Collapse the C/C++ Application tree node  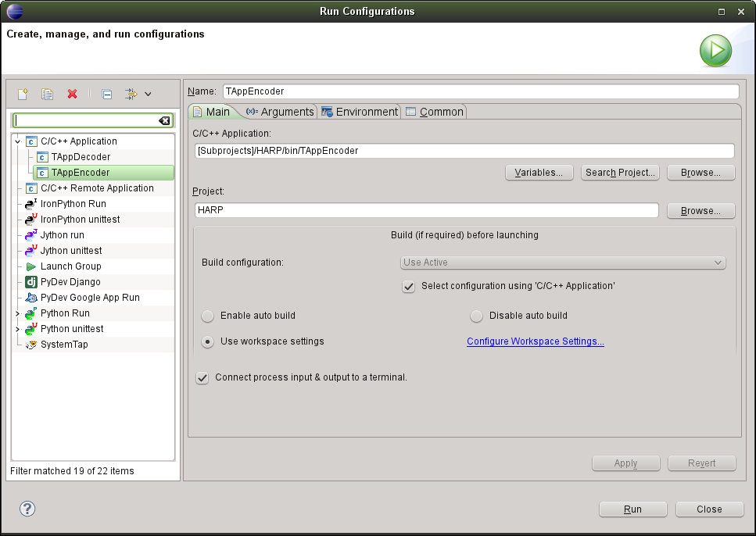[17, 141]
